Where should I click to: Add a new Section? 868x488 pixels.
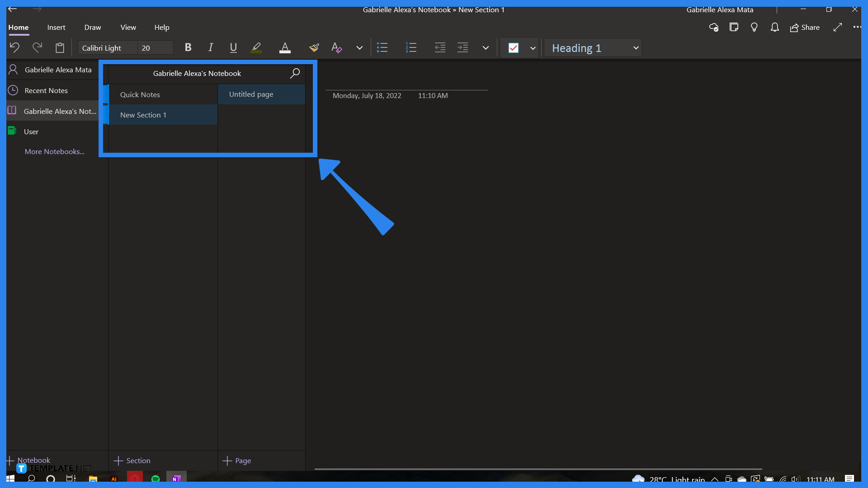pos(132,460)
